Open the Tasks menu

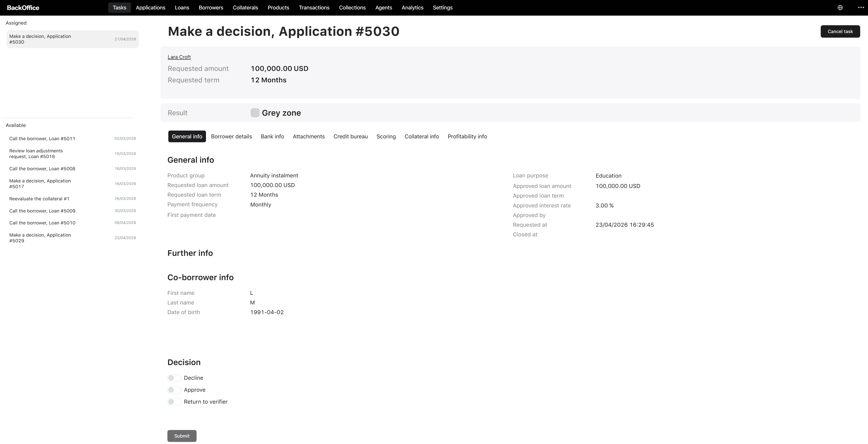[x=119, y=8]
